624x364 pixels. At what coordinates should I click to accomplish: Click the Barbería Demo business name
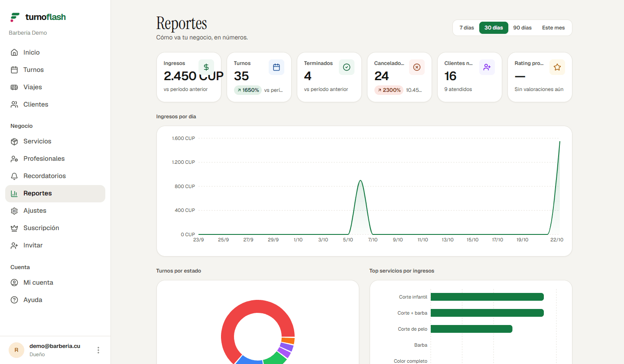point(28,33)
